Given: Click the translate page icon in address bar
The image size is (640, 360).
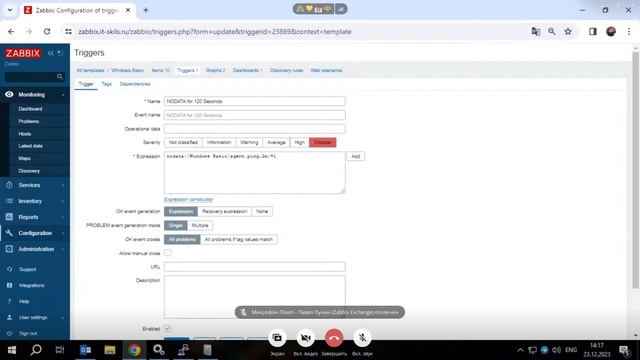Looking at the screenshot, I should (x=536, y=31).
